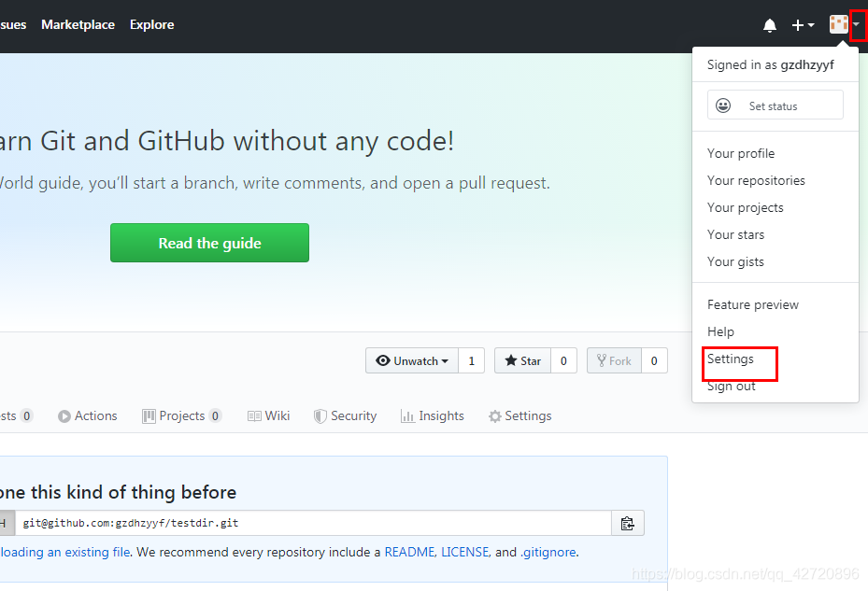The image size is (868, 591).
Task: Click the fork count 0
Action: tap(654, 360)
